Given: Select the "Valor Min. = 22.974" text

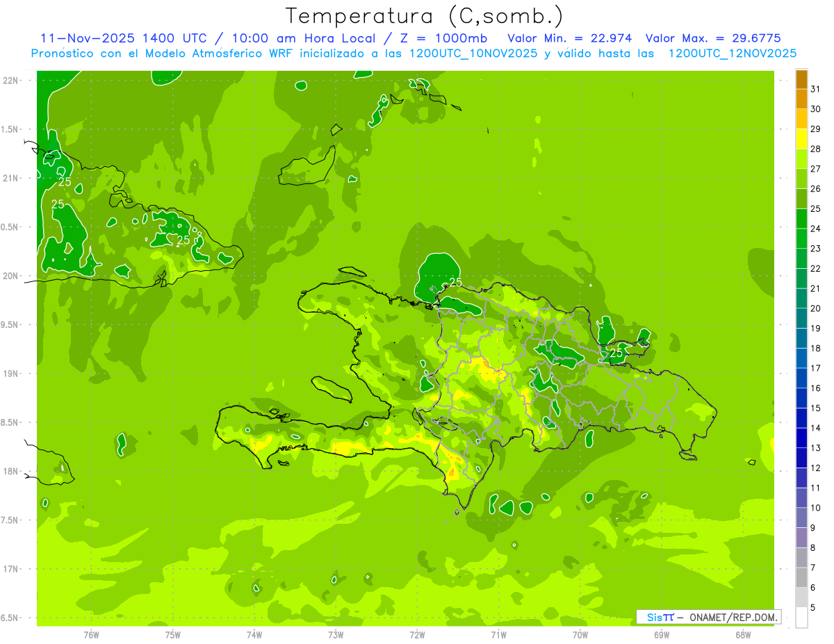Looking at the screenshot, I should coord(571,38).
